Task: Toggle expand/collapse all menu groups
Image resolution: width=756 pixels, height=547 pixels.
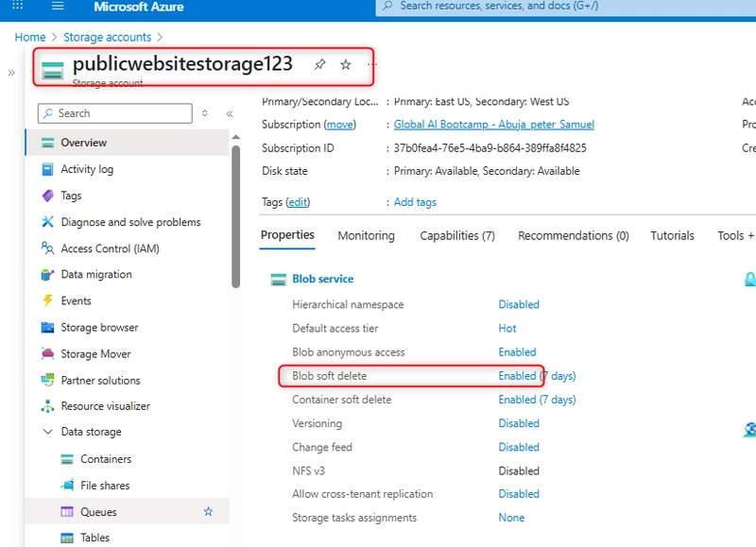Action: coord(205,113)
